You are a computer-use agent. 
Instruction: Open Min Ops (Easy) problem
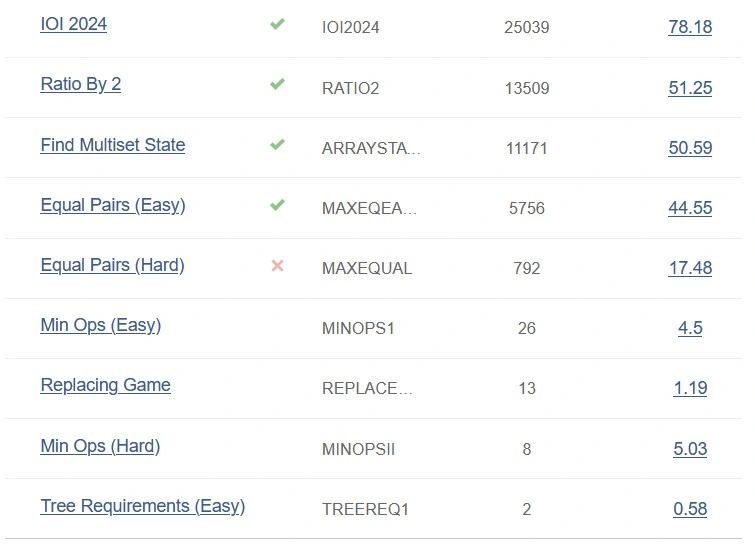101,326
